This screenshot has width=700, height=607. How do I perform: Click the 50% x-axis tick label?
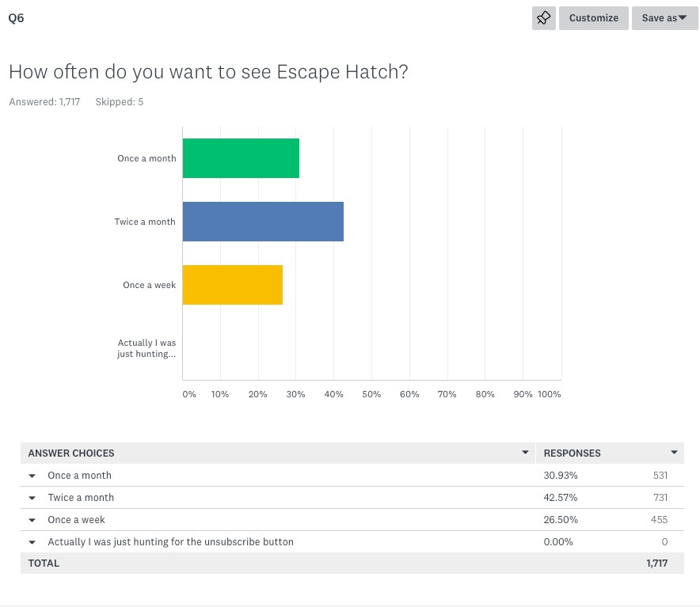(x=371, y=395)
